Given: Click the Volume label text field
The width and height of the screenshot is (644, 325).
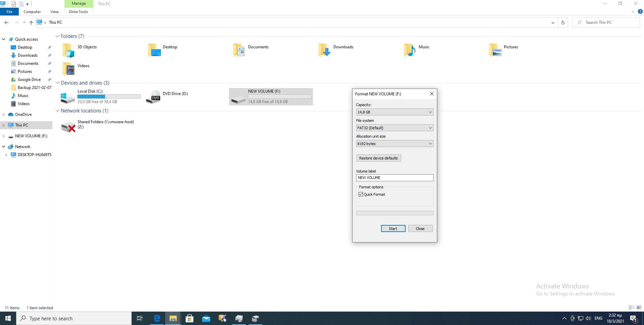Looking at the screenshot, I should tap(395, 178).
